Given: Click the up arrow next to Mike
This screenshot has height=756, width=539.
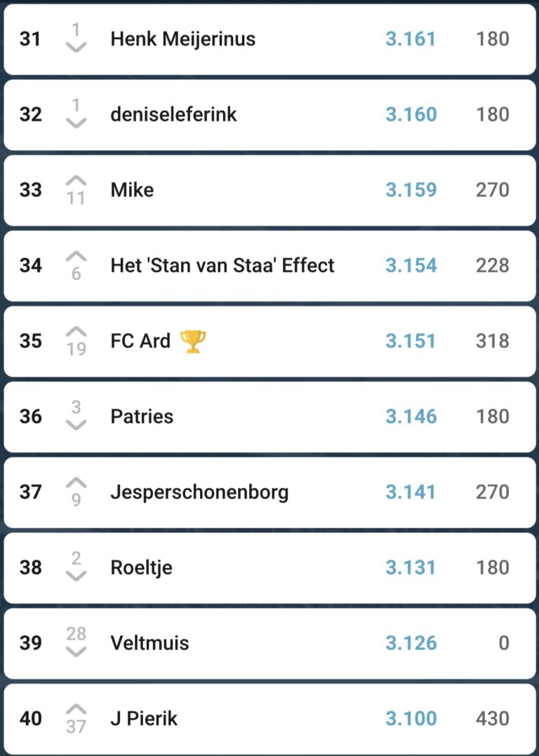Looking at the screenshot, I should pyautogui.click(x=76, y=180).
